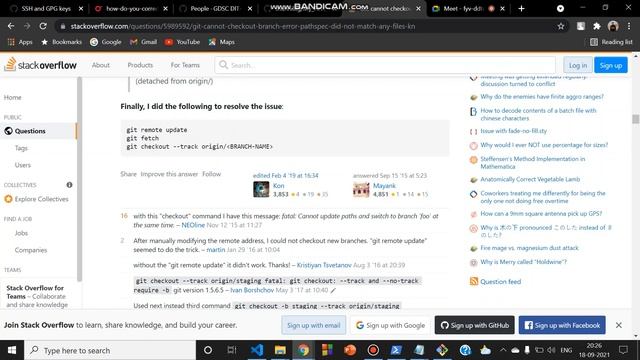Click Follow under the answer
The image size is (640, 360).
(x=211, y=174)
